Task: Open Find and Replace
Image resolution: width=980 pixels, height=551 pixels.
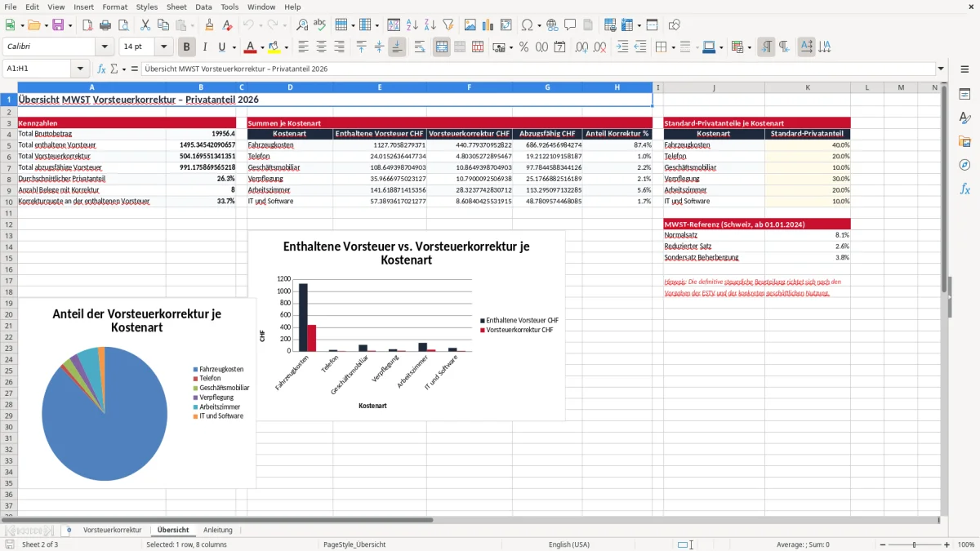Action: (x=302, y=25)
